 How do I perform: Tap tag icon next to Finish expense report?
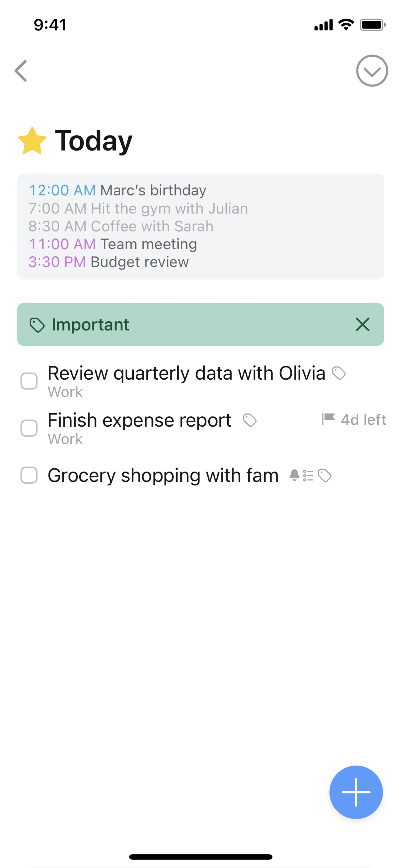click(250, 420)
